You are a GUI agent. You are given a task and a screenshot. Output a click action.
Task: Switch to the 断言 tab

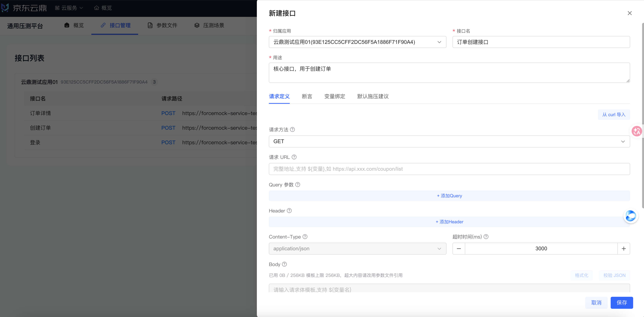pyautogui.click(x=307, y=96)
